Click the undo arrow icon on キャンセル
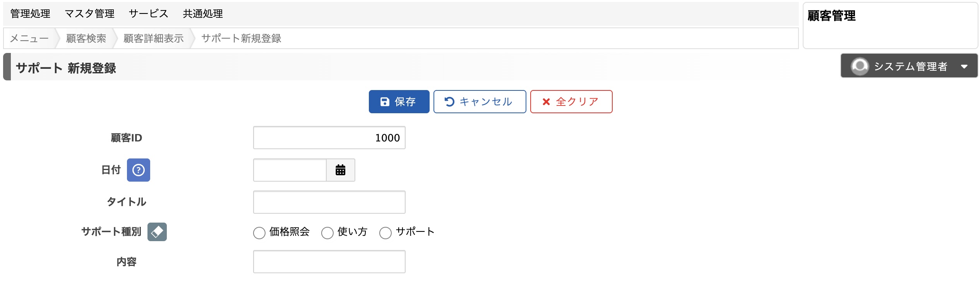Viewport: 980px width, 291px height. 449,102
